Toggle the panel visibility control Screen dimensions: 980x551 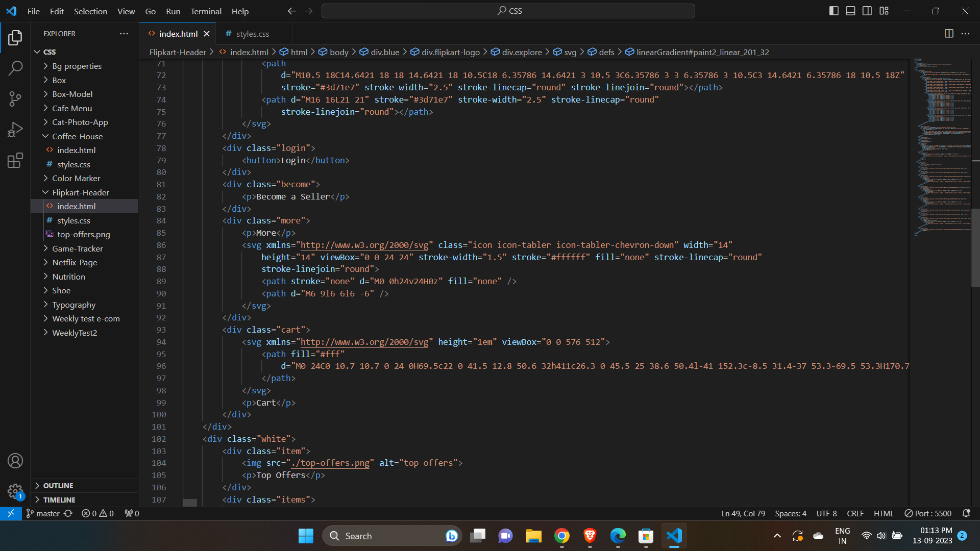(x=850, y=10)
